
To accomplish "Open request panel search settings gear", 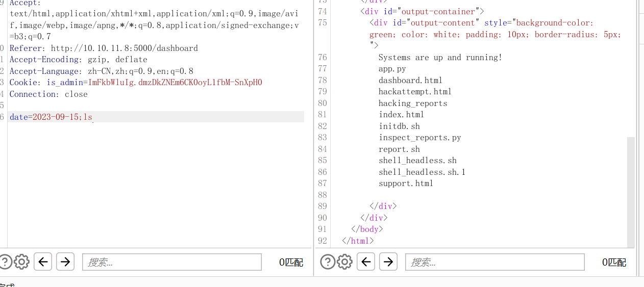I will point(21,262).
